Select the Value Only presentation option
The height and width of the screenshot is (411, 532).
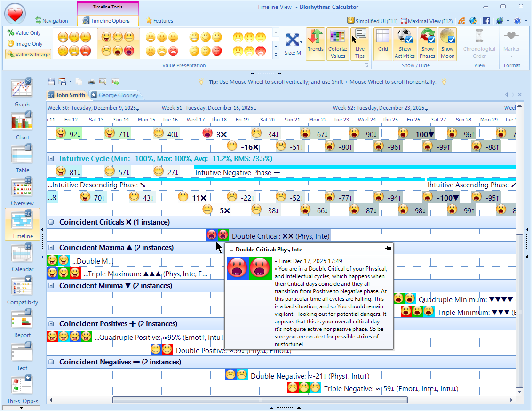click(24, 33)
